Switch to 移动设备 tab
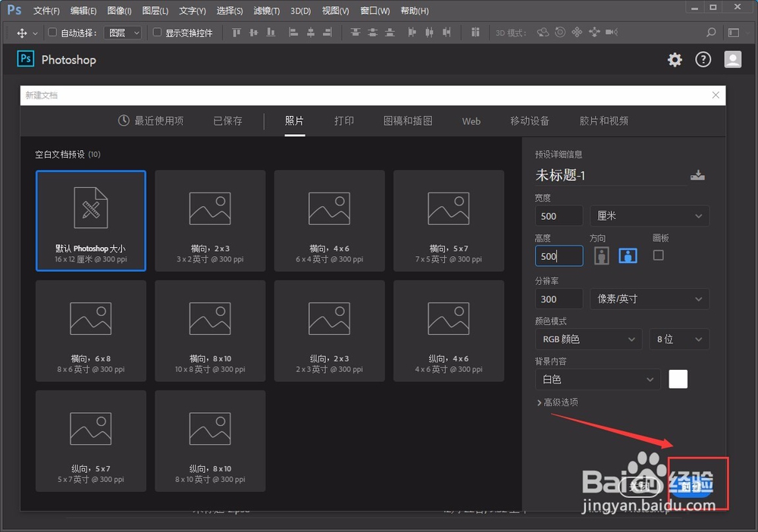The image size is (758, 532). pyautogui.click(x=530, y=120)
